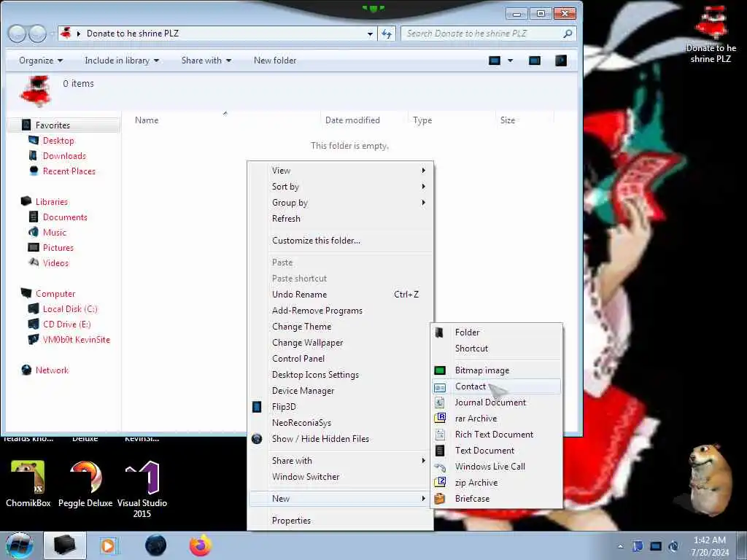Screen dimensions: 747x560
Task: Select Network in navigation pane
Action: 52,370
